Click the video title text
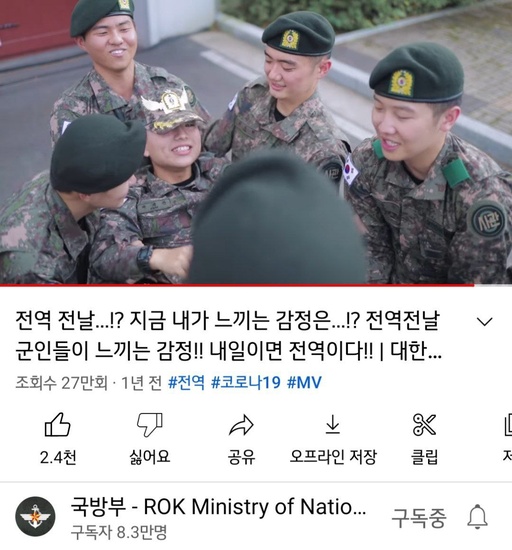 point(228,335)
